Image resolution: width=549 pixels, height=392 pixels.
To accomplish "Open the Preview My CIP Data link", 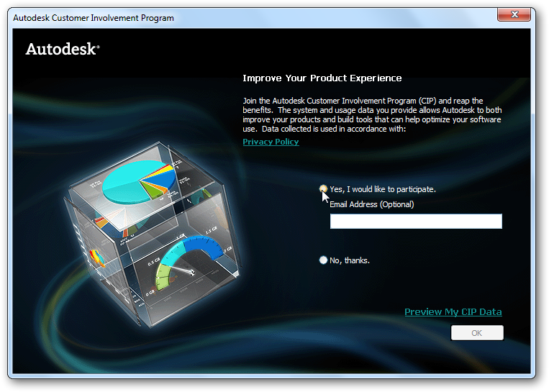I will [453, 312].
